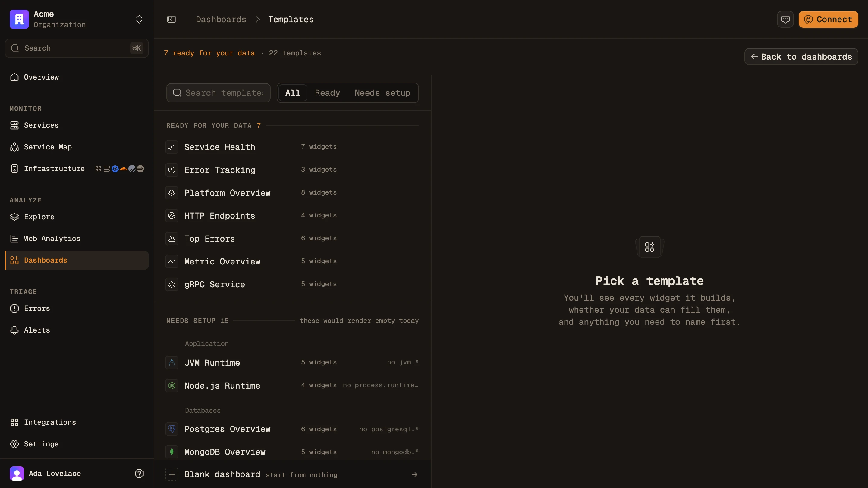Image resolution: width=868 pixels, height=488 pixels.
Task: Go to Dashboards breadcrumb
Action: [x=221, y=19]
